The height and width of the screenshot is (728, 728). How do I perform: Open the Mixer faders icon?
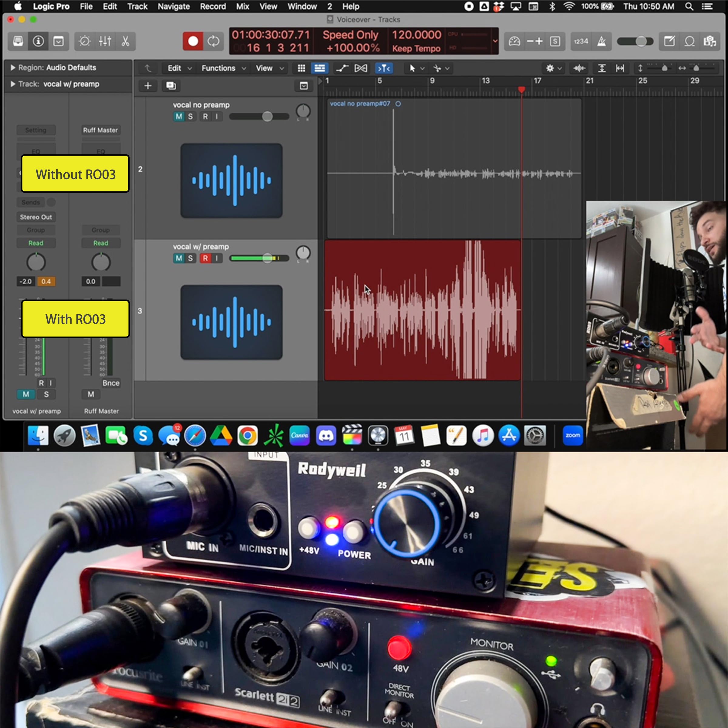(105, 41)
